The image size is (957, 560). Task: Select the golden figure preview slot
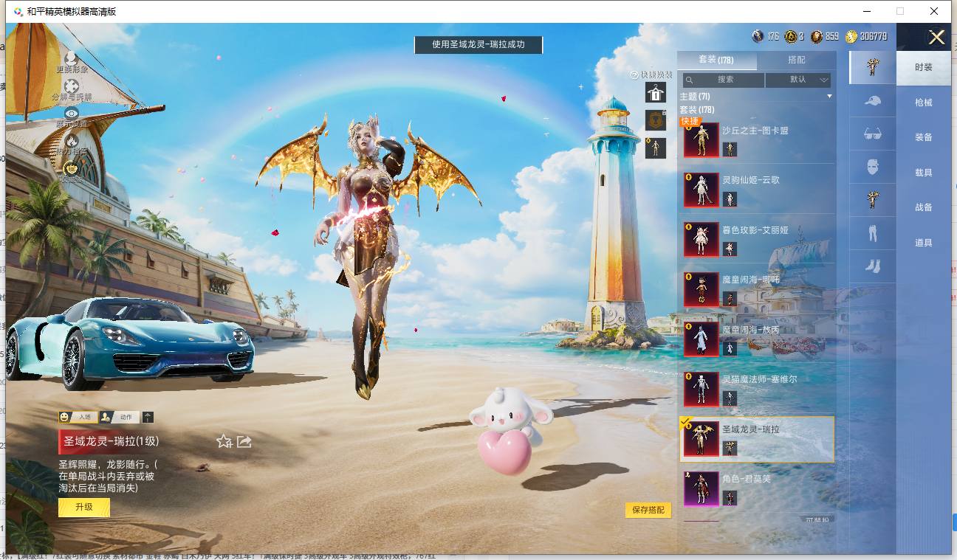(x=656, y=148)
